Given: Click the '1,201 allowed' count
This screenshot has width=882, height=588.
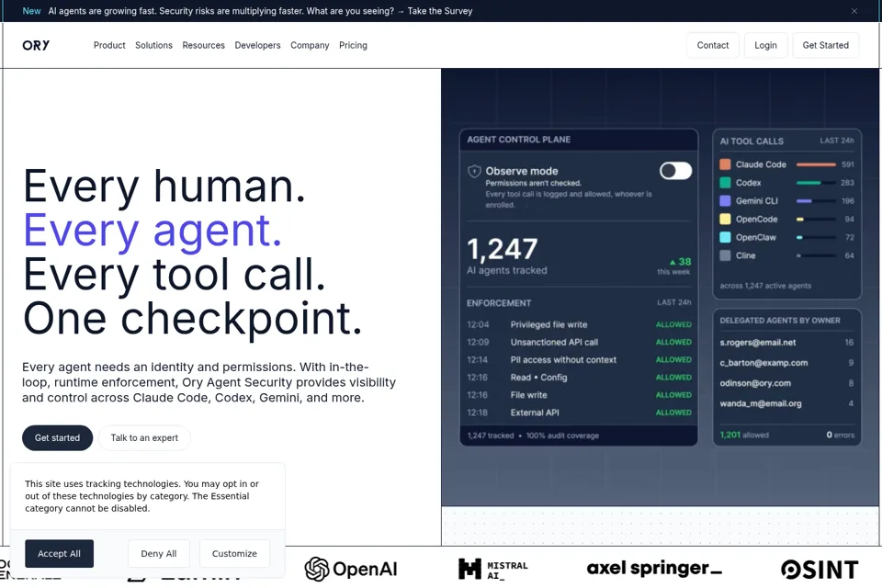Looking at the screenshot, I should pyautogui.click(x=744, y=435).
